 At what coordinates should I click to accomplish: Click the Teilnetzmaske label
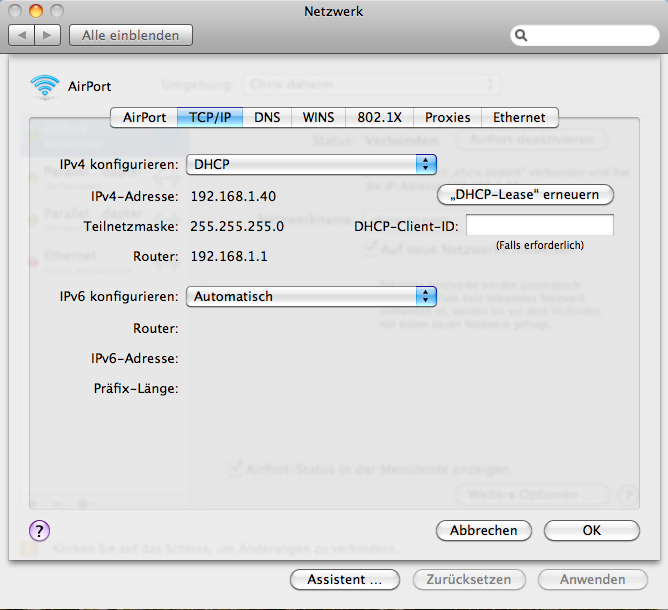tap(131, 226)
